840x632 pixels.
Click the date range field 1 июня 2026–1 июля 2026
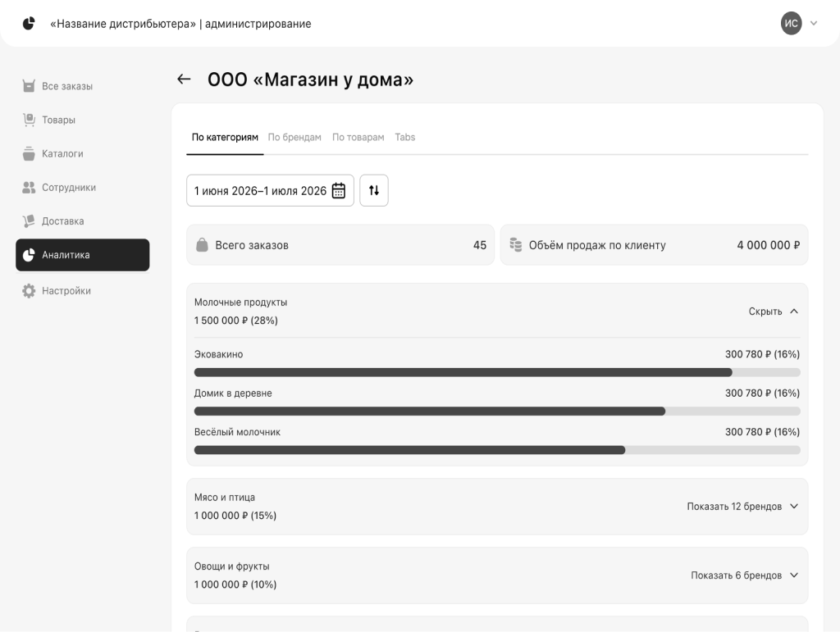[x=270, y=190]
